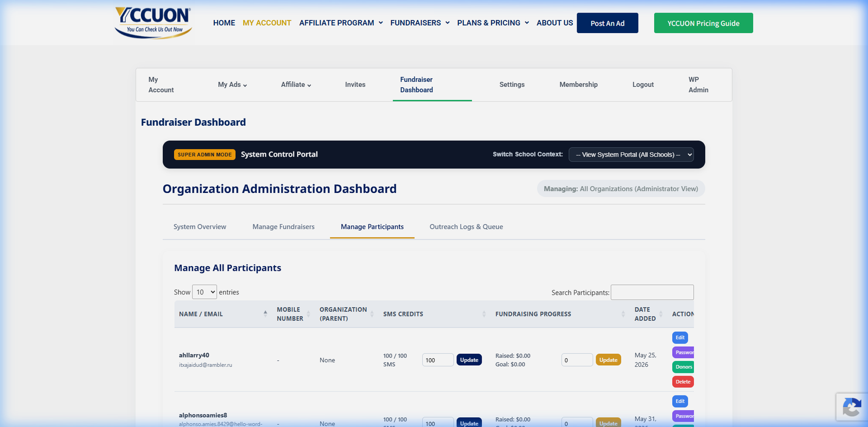
Task: Edit participant alphonsoamies8
Action: click(x=680, y=401)
